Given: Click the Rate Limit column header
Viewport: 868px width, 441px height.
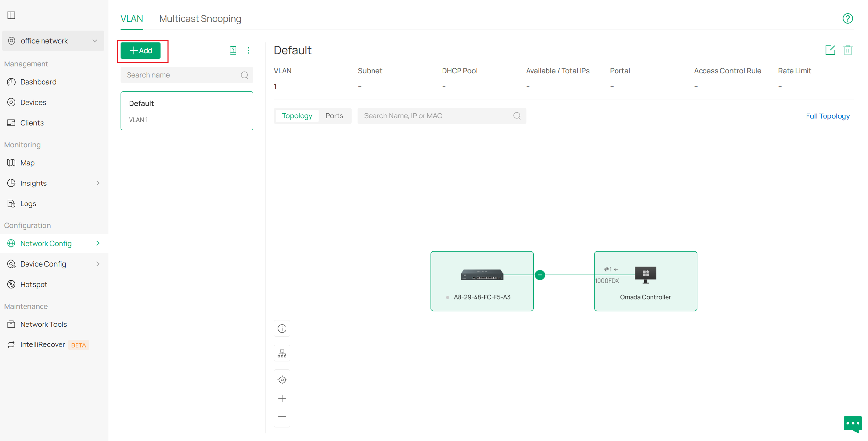Looking at the screenshot, I should pos(794,71).
